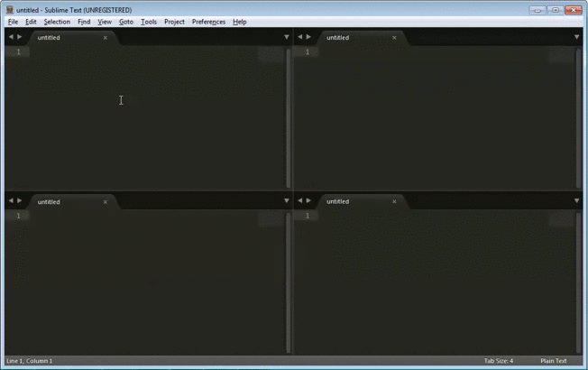
Task: Click Tab Size: 4 in status bar
Action: (499, 361)
